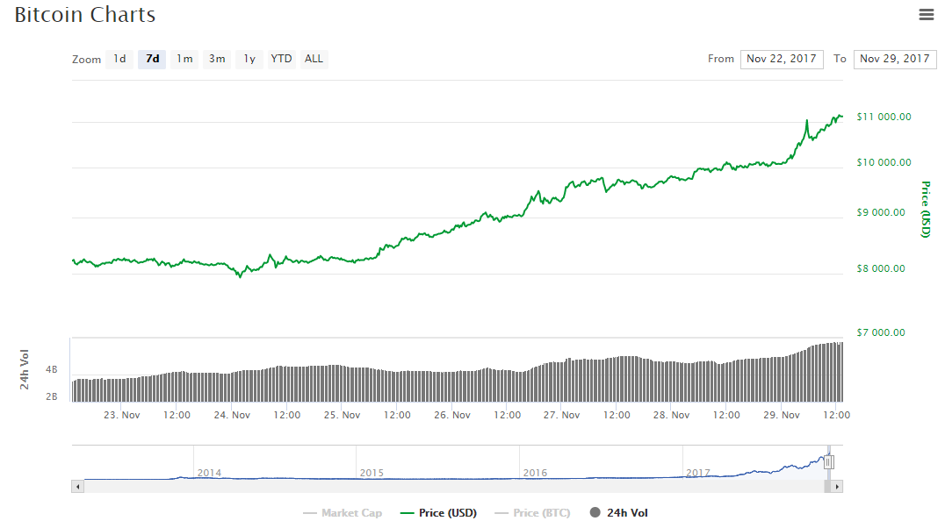The image size is (945, 521).
Task: Click the navigator left scroll arrow
Action: (x=77, y=486)
